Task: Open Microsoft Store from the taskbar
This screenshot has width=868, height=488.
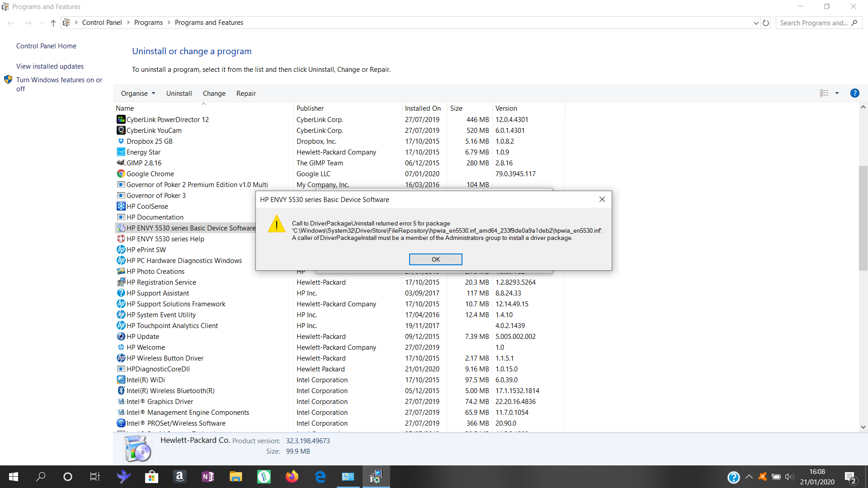Action: 151,477
